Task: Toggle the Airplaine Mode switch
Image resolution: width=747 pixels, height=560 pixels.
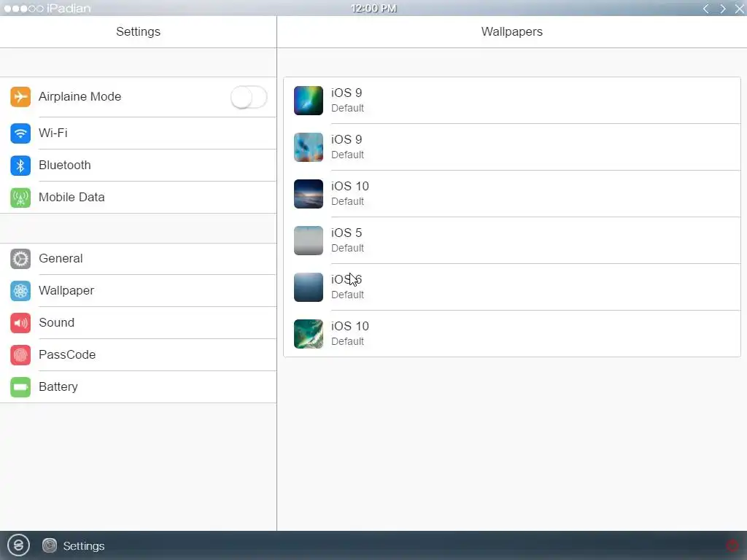Action: [x=249, y=97]
